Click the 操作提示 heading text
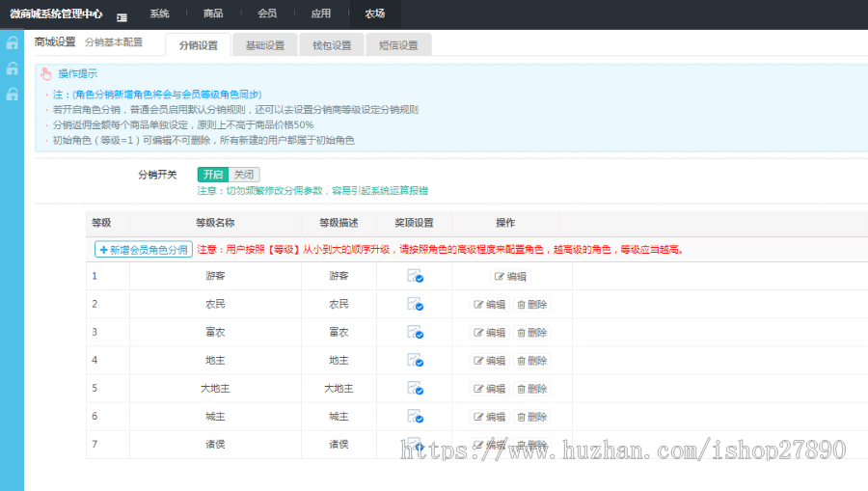This screenshot has width=868, height=491. click(77, 73)
